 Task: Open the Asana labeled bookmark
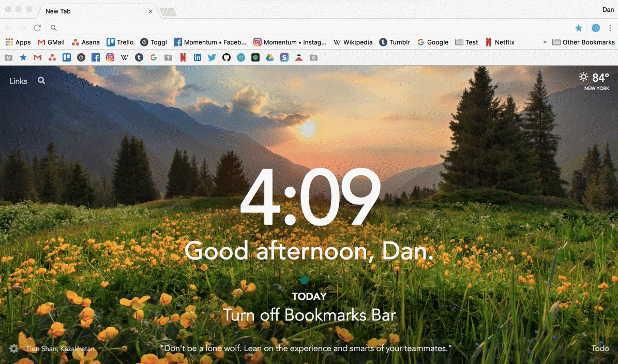(x=85, y=42)
